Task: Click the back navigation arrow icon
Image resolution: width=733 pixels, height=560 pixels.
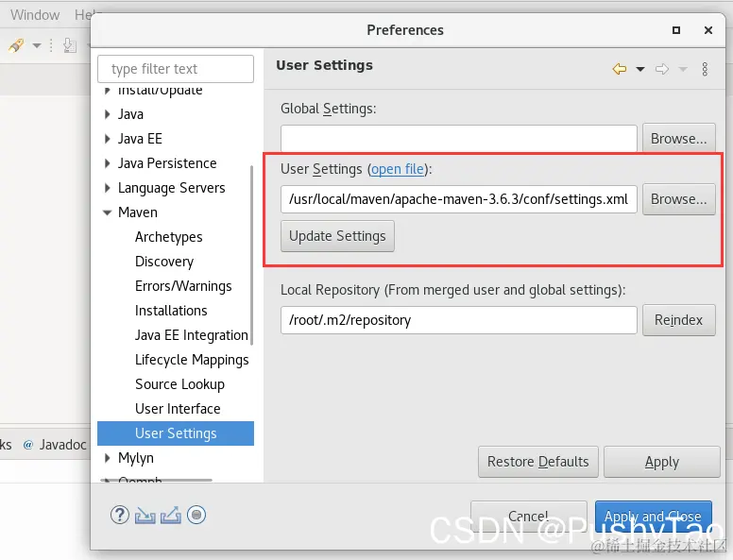Action: tap(620, 69)
